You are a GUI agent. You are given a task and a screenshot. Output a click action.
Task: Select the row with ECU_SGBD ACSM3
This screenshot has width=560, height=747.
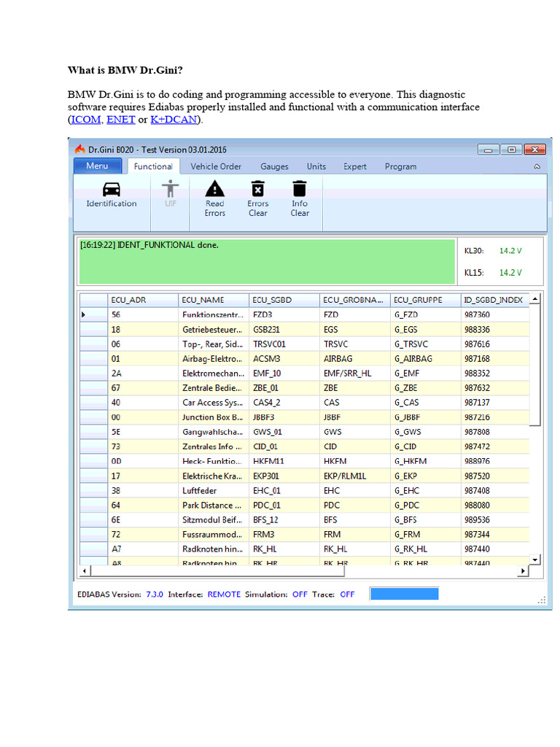266,358
